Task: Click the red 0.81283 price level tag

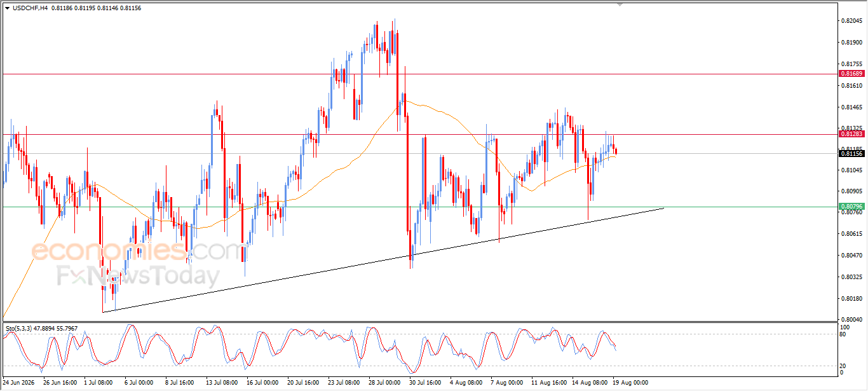Action: pos(851,134)
